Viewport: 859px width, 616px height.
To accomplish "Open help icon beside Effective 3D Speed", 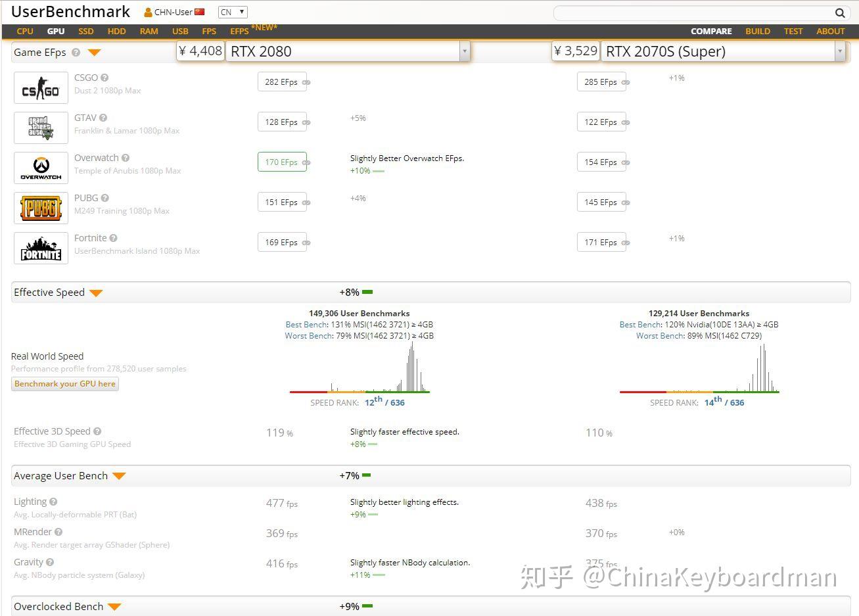I will (97, 431).
